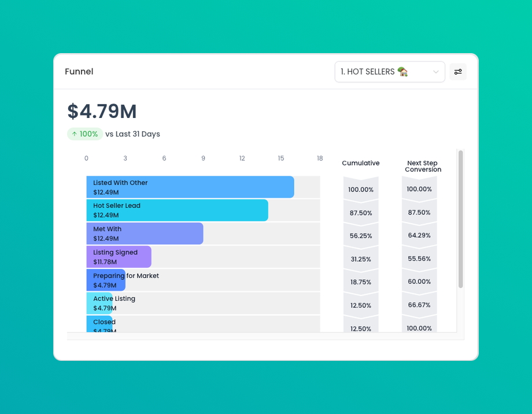Click the 60.00% next step conversion value

[419, 282]
